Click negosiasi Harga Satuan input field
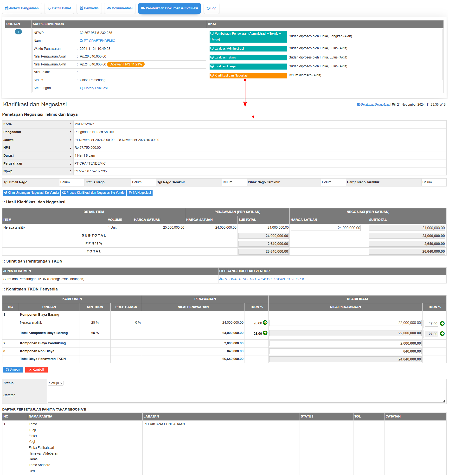 326,228
